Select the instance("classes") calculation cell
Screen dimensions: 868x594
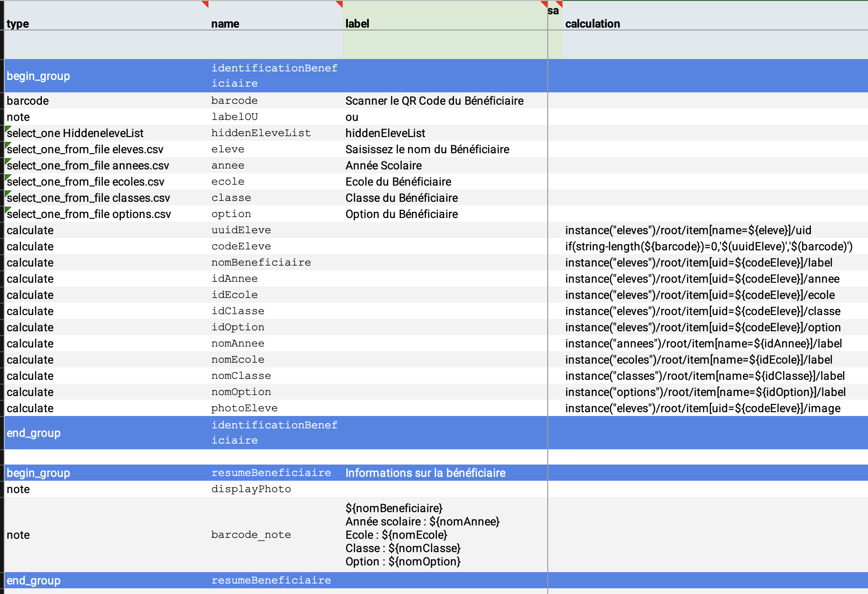pos(715,376)
